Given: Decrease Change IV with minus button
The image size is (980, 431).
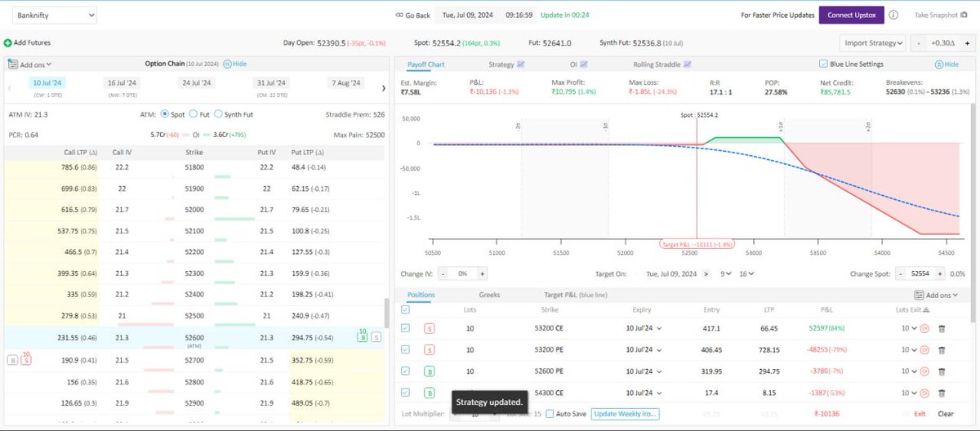Looking at the screenshot, I should coord(443,274).
